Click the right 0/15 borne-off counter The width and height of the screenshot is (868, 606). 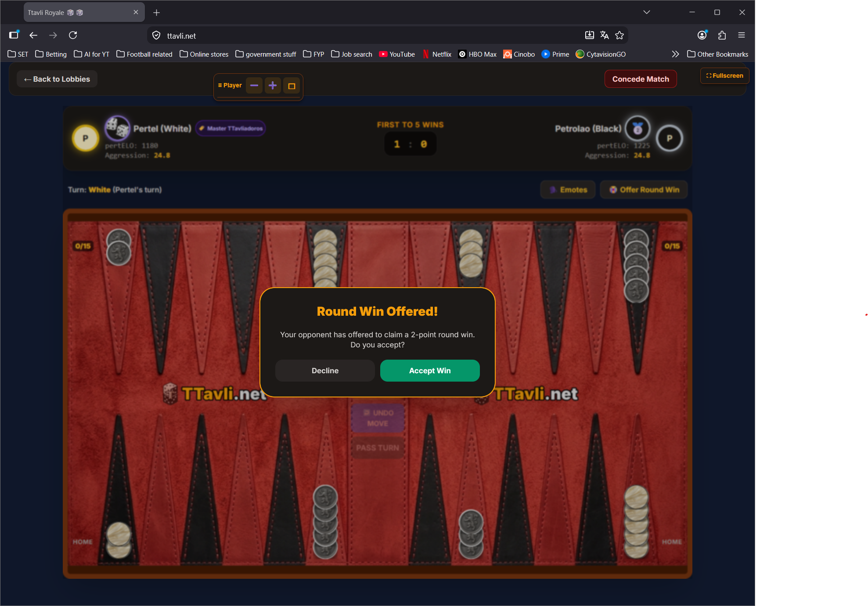[x=672, y=246]
